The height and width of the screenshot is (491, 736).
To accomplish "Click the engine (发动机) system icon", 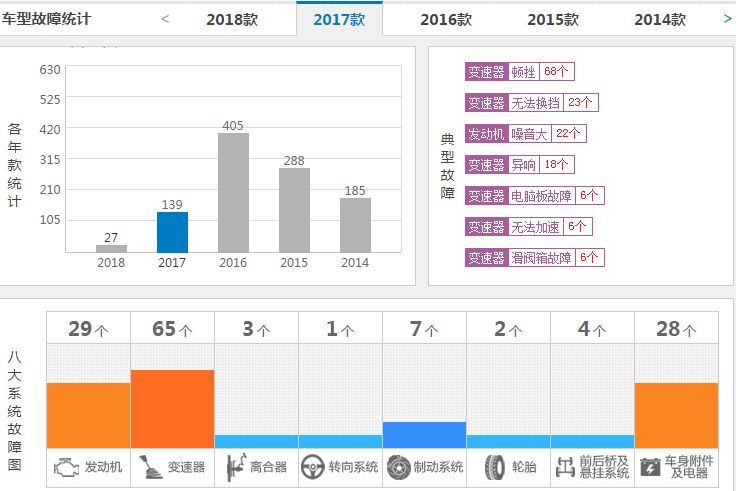I will tap(66, 467).
